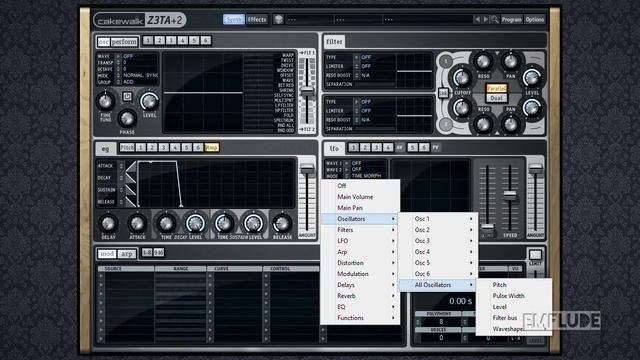Toggle filter 1 round selector button
The height and width of the screenshot is (360, 640).
(446, 61)
